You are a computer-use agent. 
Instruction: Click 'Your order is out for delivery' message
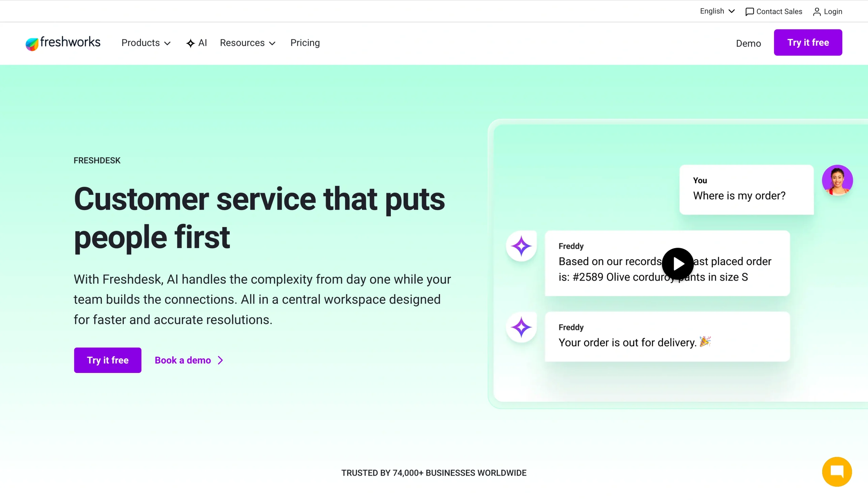pos(667,336)
